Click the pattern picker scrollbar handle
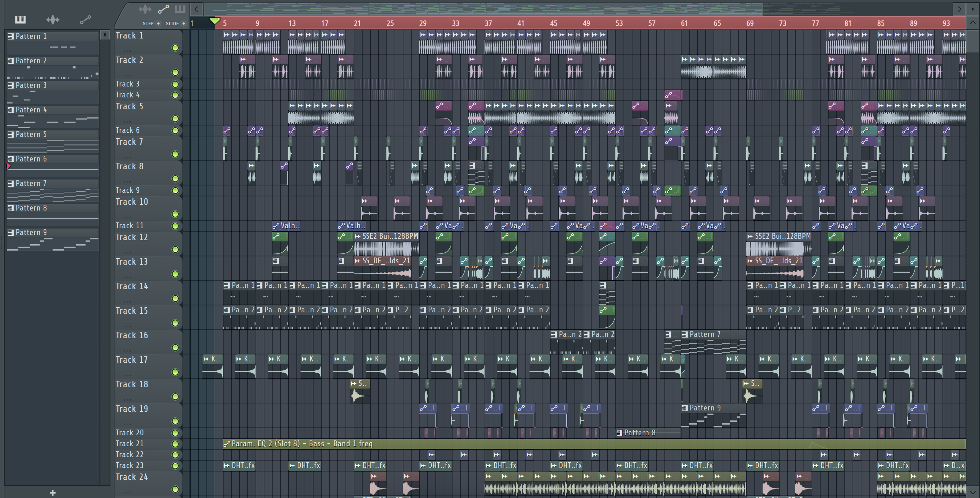980x498 pixels. coord(105,35)
